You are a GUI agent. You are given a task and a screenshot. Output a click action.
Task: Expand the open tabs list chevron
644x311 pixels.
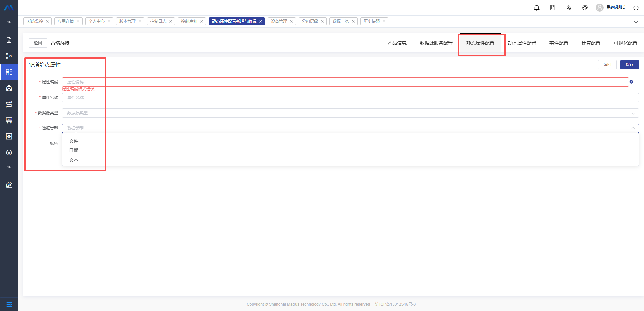coord(636,22)
